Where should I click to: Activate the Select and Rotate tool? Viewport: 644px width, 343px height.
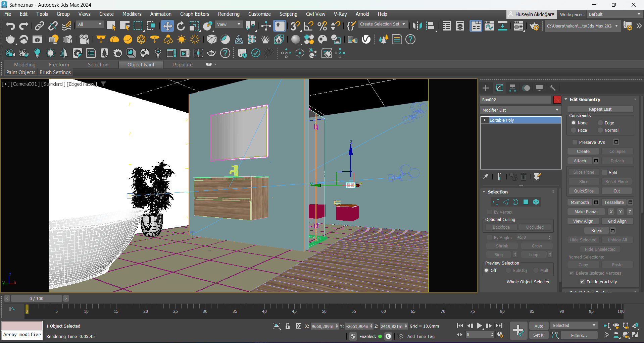(x=181, y=26)
